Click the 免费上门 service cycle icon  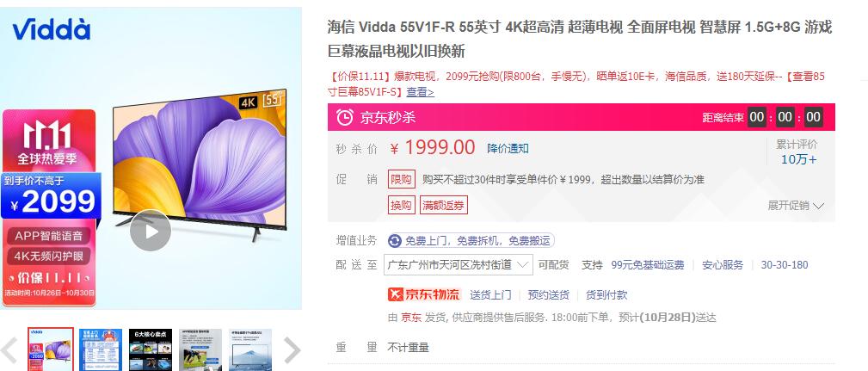[395, 241]
